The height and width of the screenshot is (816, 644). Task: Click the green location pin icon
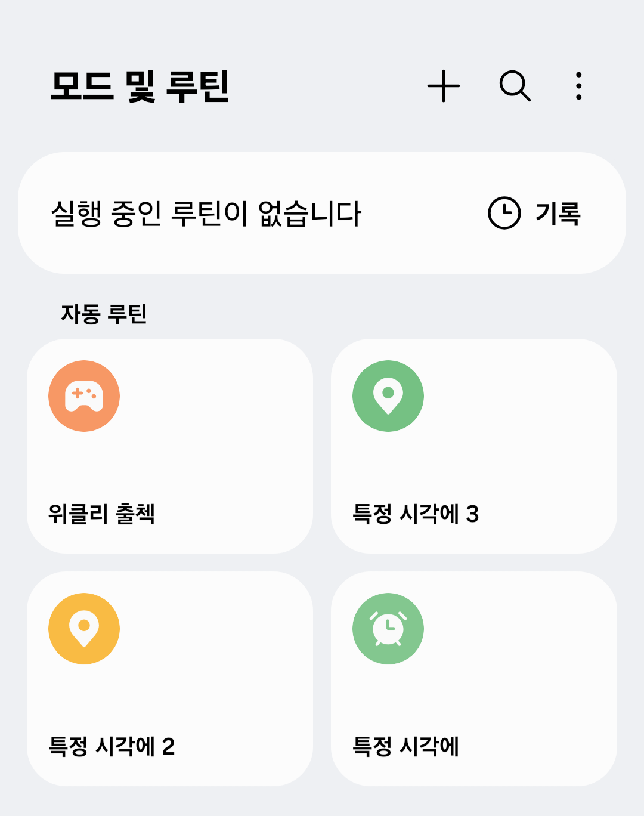388,396
